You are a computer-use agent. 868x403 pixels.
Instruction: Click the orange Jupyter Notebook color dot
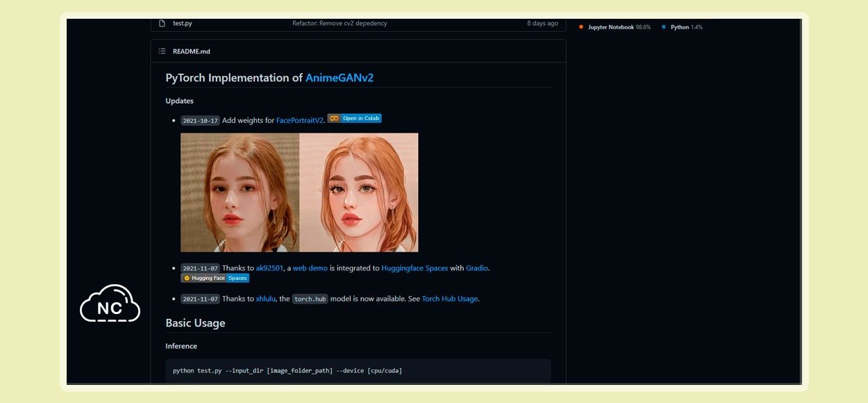coord(581,27)
